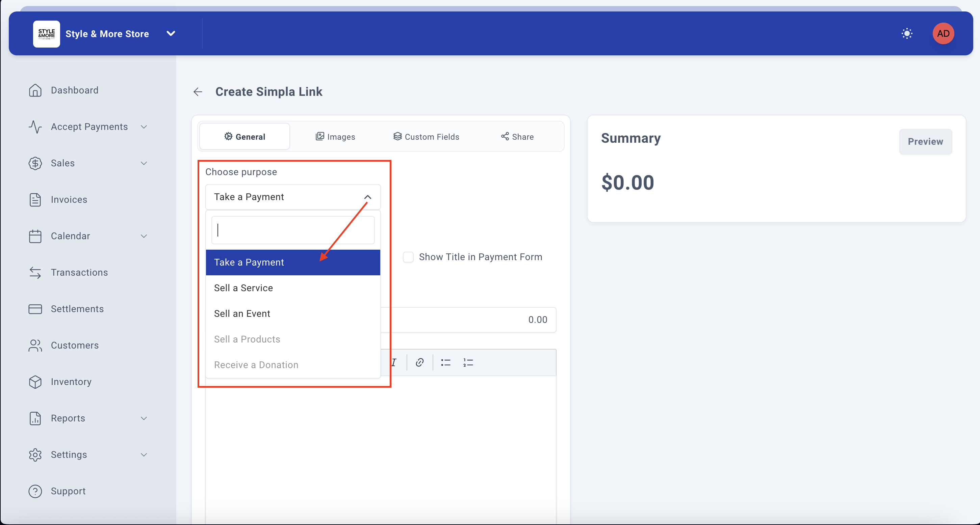
Task: Click the insert link icon in the editor
Action: tap(420, 362)
